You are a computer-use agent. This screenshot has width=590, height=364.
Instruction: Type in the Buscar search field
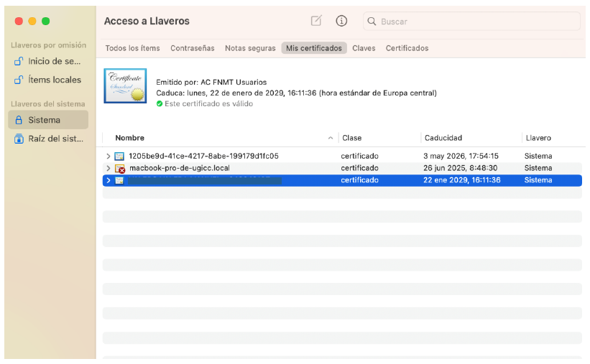474,22
